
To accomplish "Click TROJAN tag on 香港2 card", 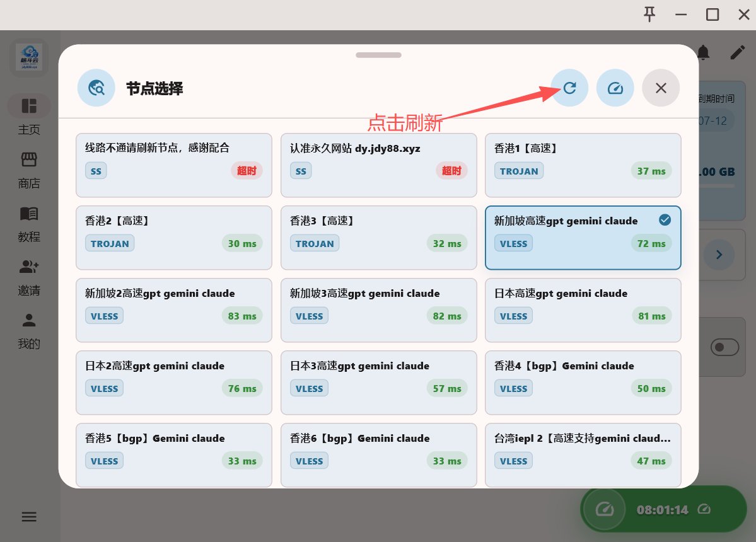I will (110, 243).
